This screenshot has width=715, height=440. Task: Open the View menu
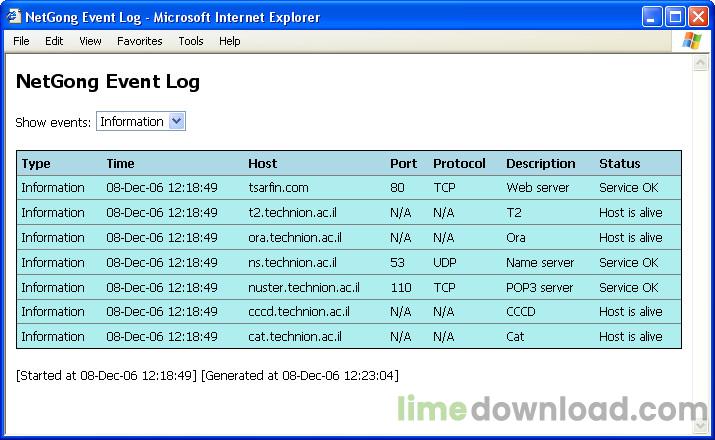[90, 41]
